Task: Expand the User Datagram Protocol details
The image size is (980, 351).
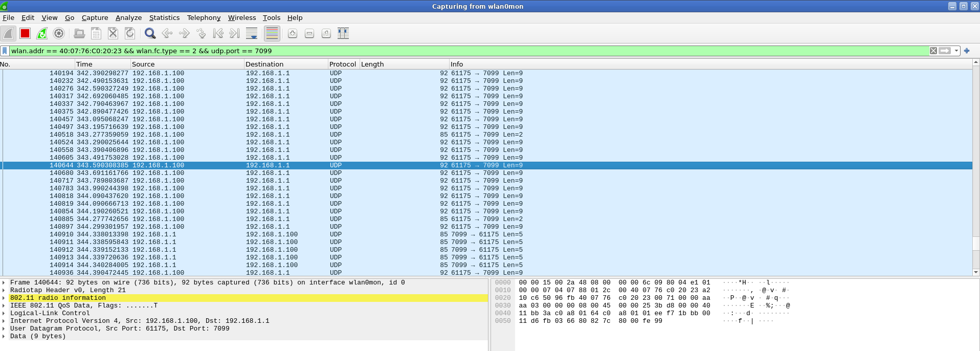Action: pyautogui.click(x=4, y=329)
